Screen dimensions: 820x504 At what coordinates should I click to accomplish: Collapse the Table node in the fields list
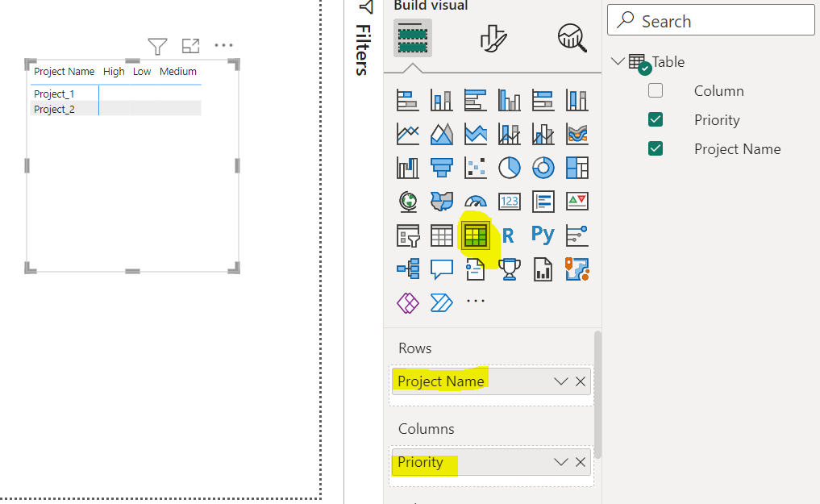point(618,61)
